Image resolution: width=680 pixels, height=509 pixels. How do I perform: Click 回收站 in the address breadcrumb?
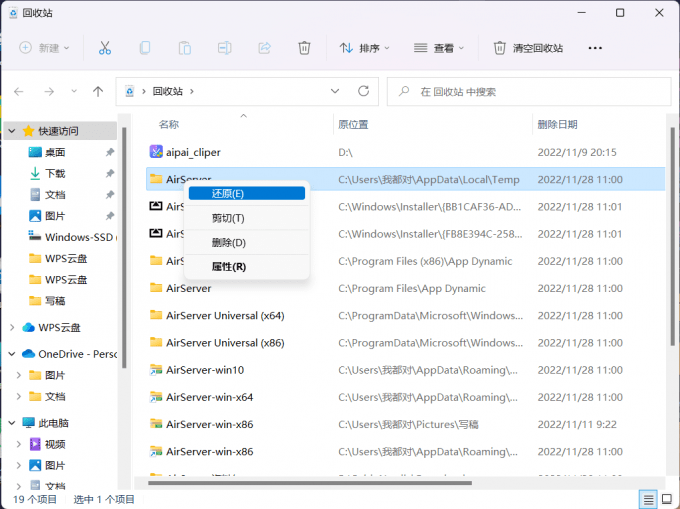coord(167,91)
